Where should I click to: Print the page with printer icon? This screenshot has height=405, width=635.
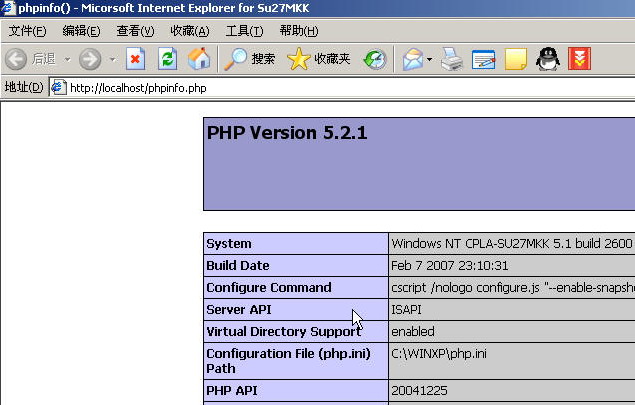(452, 59)
